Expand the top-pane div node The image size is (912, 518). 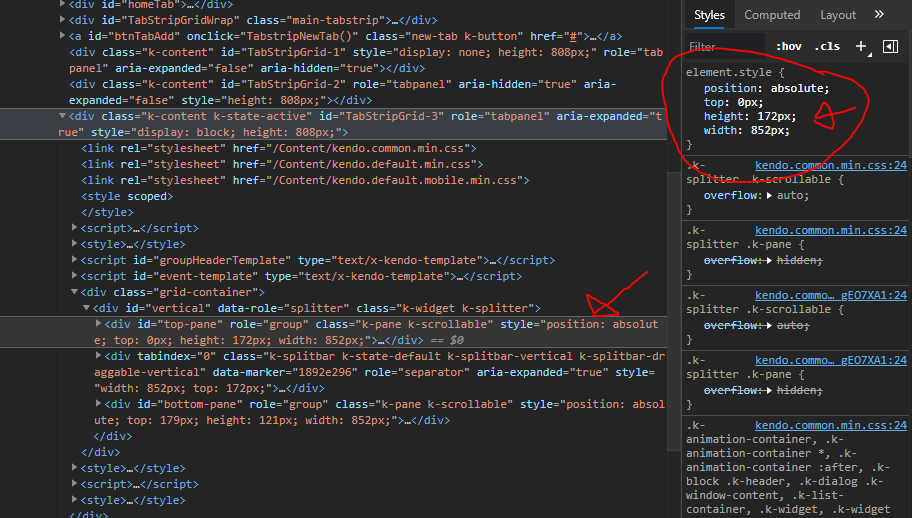(98, 323)
